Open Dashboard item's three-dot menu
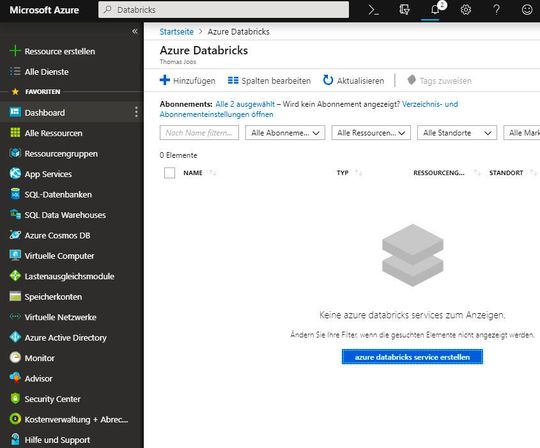Viewport: 540px width, 448px height. coord(136,112)
